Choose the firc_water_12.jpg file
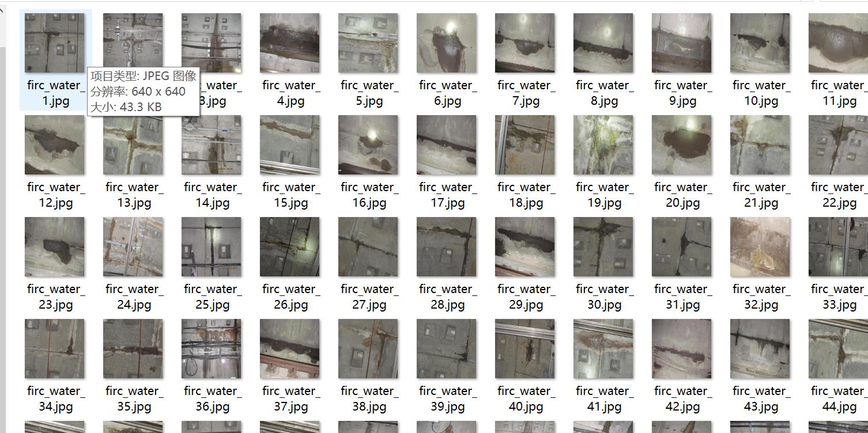 pyautogui.click(x=55, y=145)
